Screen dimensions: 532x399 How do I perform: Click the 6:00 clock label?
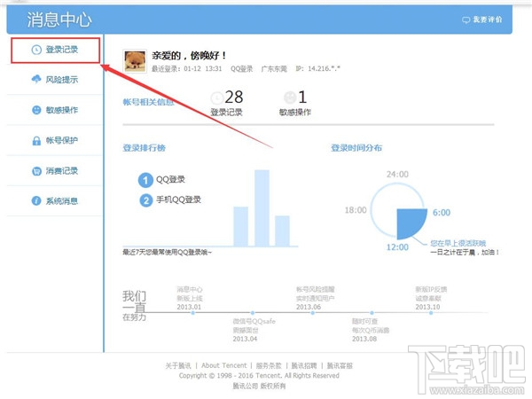442,213
